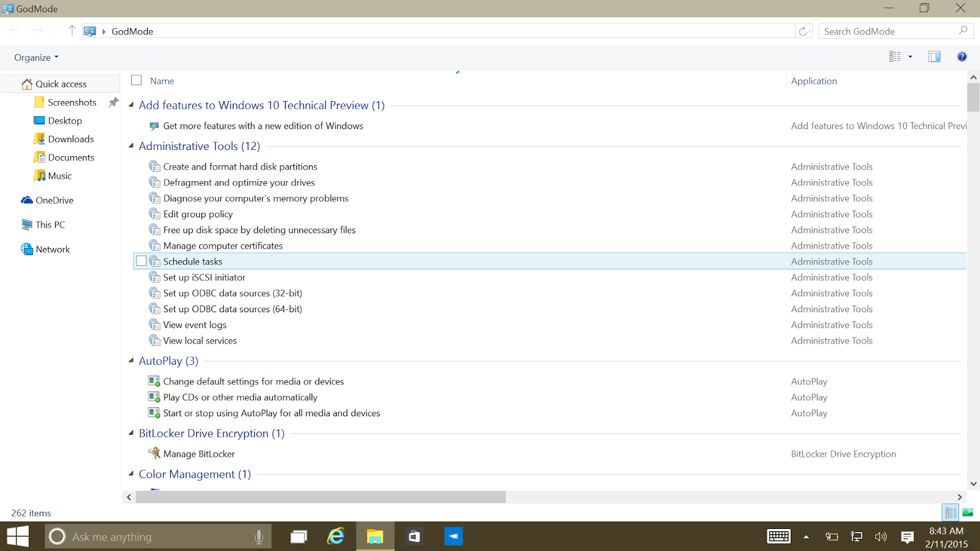Collapse the AutoPlay section
The height and width of the screenshot is (551, 980).
(131, 361)
